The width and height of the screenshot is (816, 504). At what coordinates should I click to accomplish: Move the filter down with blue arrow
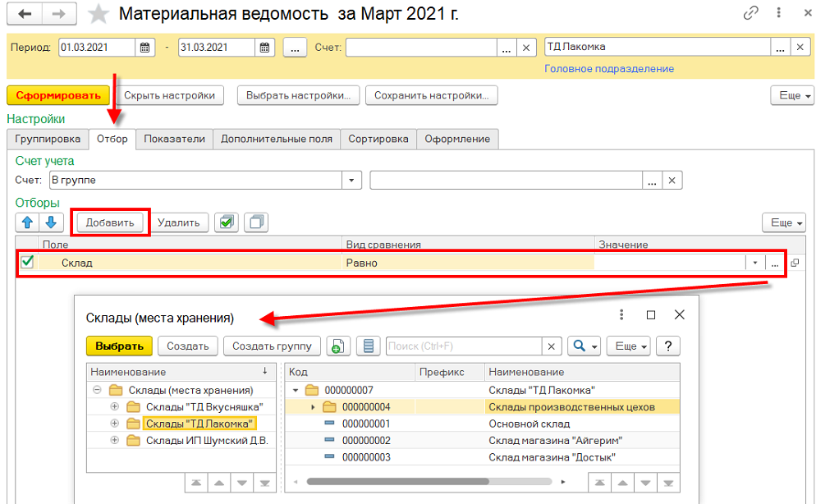click(x=51, y=222)
